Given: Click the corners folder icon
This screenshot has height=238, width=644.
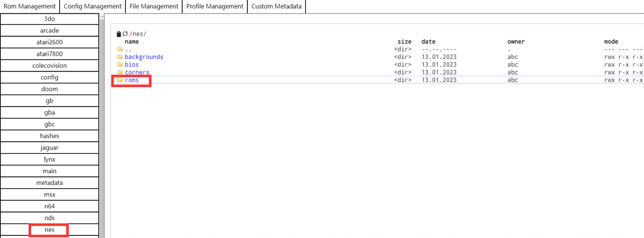Looking at the screenshot, I should pyautogui.click(x=120, y=72).
